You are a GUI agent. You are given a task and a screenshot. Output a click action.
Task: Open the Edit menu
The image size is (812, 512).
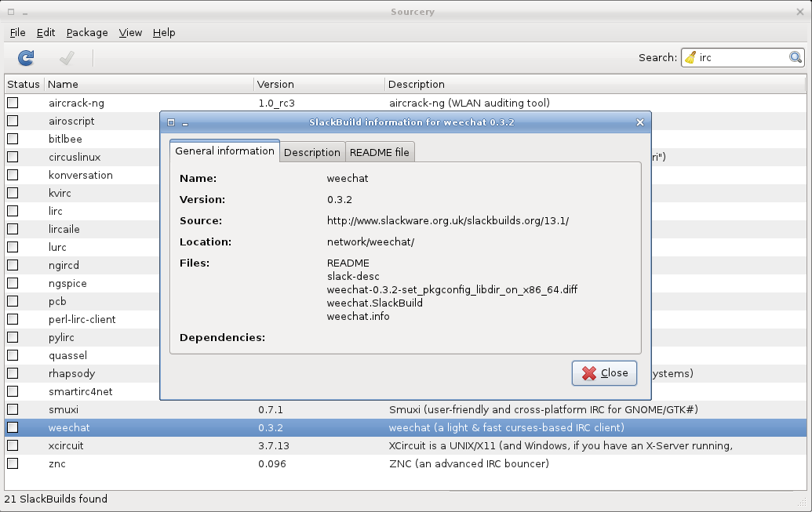(46, 33)
